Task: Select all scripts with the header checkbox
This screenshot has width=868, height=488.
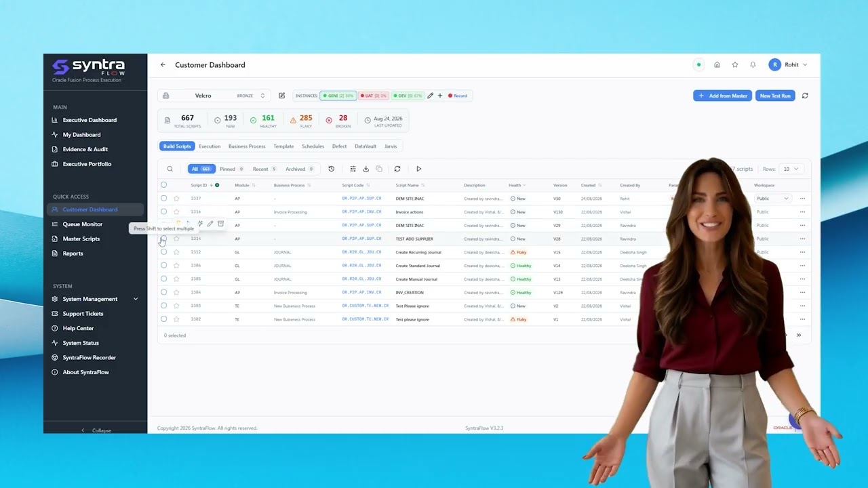Action: point(163,185)
